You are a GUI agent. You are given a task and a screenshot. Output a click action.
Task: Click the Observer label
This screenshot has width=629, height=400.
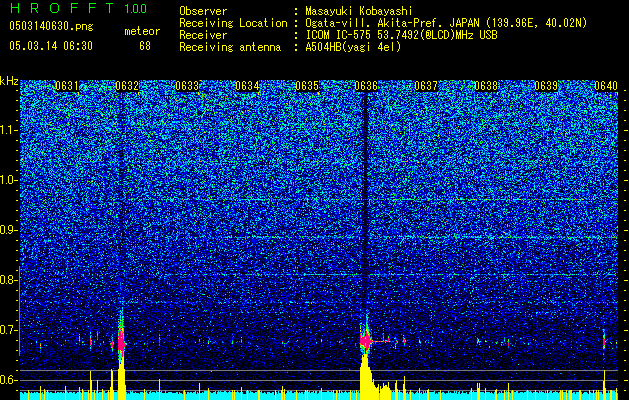coord(203,11)
